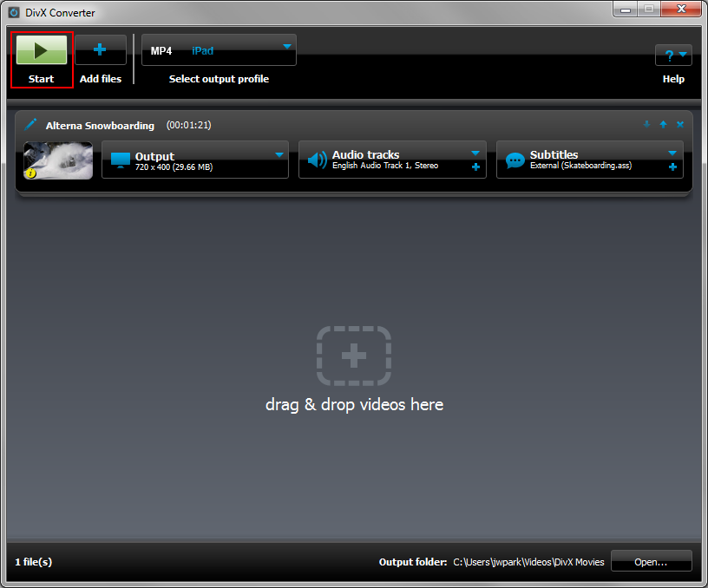This screenshot has height=588, width=708.
Task: Add an audio track with plus icon
Action: click(475, 167)
